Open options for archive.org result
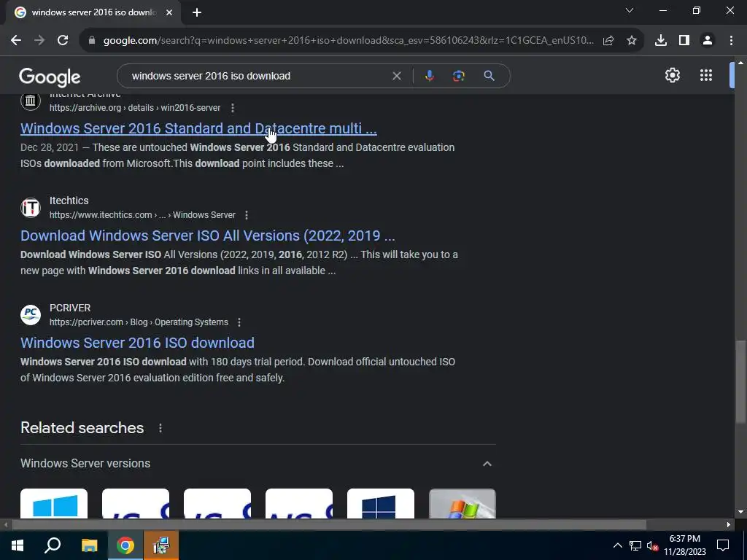The height and width of the screenshot is (560, 747). [x=233, y=108]
